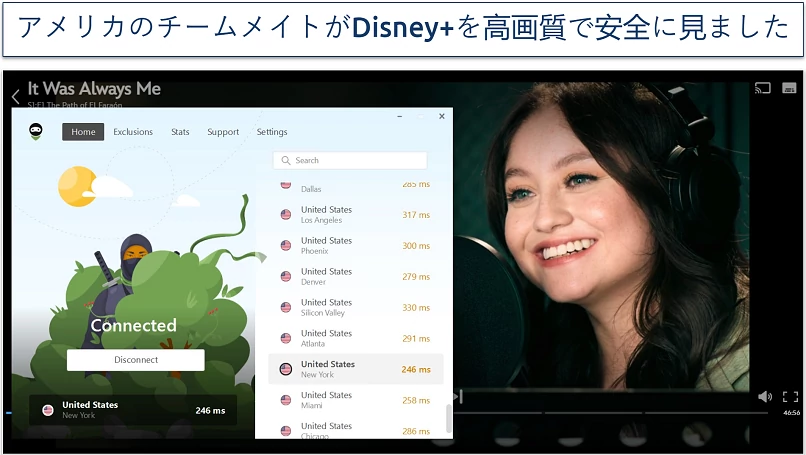Click the 300 ms latency value
Image resolution: width=806 pixels, height=455 pixels.
[x=416, y=246]
